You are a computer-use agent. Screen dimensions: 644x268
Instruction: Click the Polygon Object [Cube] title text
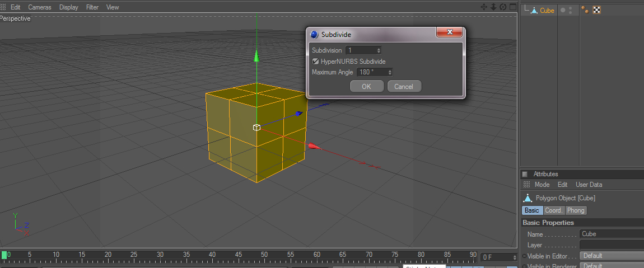pyautogui.click(x=566, y=198)
